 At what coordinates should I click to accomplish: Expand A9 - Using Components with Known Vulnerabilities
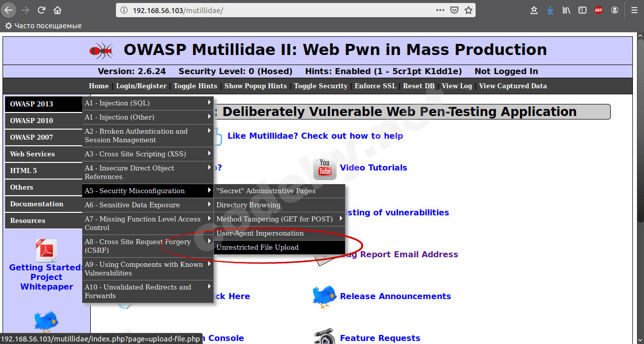pyautogui.click(x=148, y=269)
